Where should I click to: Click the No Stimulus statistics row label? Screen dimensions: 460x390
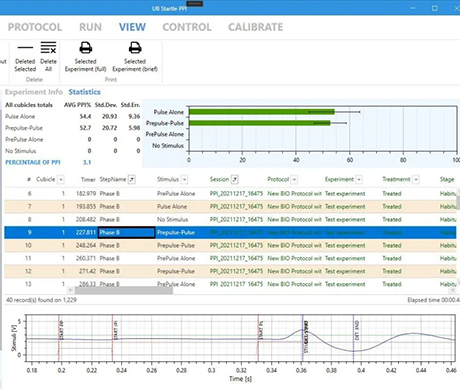21,151
